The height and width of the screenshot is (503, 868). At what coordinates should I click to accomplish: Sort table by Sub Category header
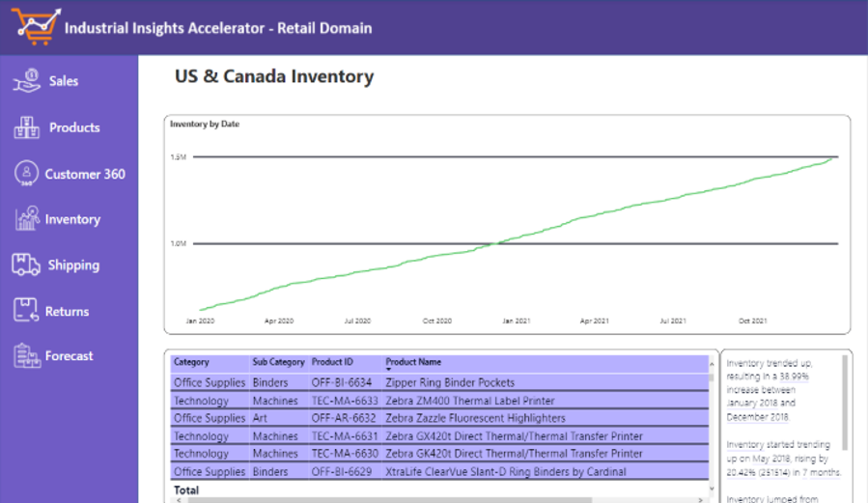tap(278, 362)
